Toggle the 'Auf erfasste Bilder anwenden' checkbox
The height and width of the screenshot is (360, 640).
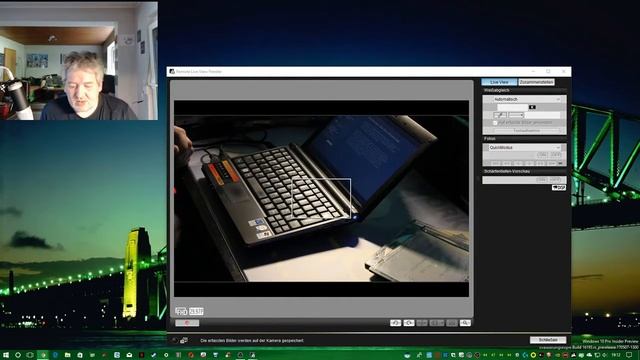coord(495,122)
